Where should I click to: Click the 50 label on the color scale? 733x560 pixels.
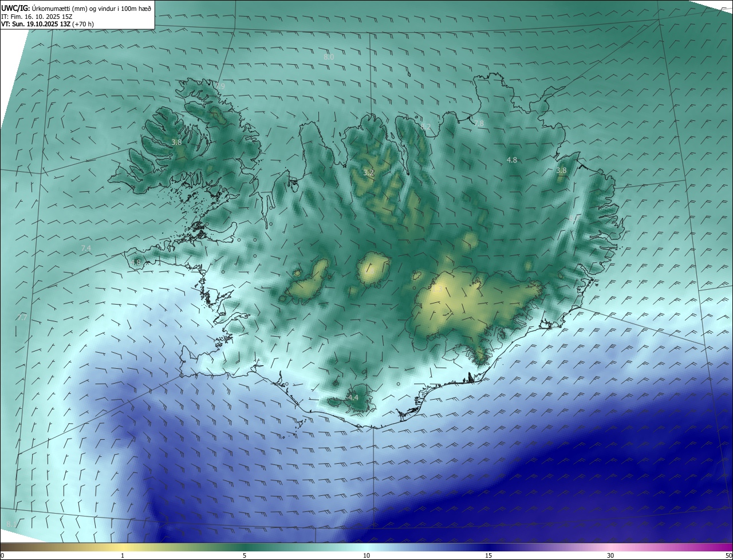pyautogui.click(x=728, y=556)
